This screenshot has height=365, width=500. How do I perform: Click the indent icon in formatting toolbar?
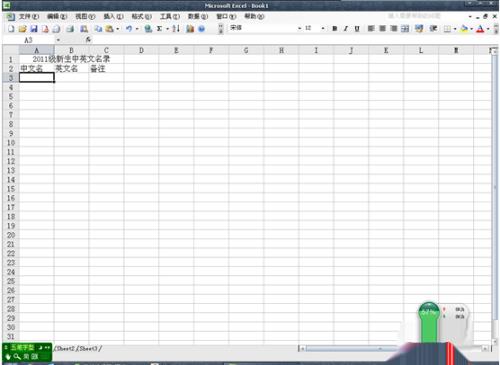click(x=433, y=29)
